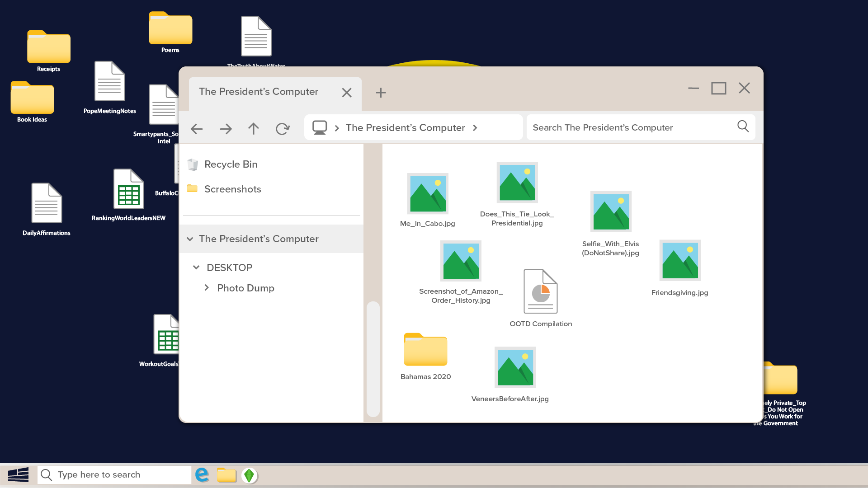Refresh the file explorer view
Screen dimensions: 868x488
click(x=283, y=129)
